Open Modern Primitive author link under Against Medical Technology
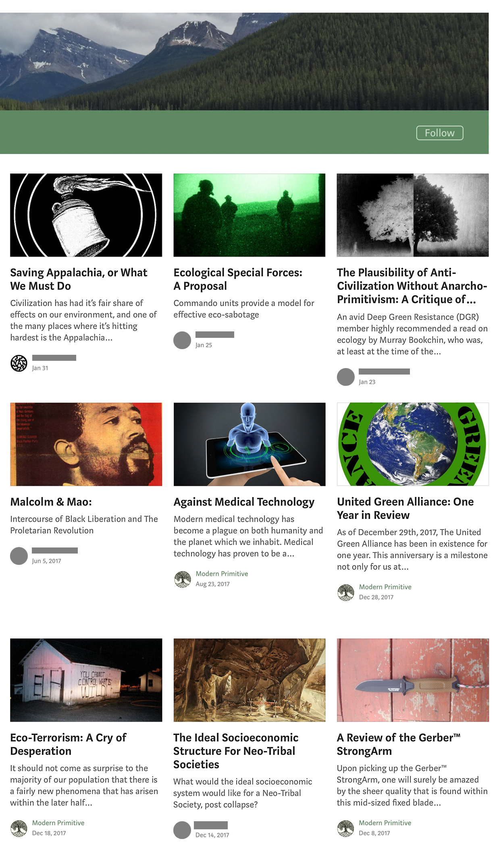Viewport: 499px width, 868px height. point(222,574)
